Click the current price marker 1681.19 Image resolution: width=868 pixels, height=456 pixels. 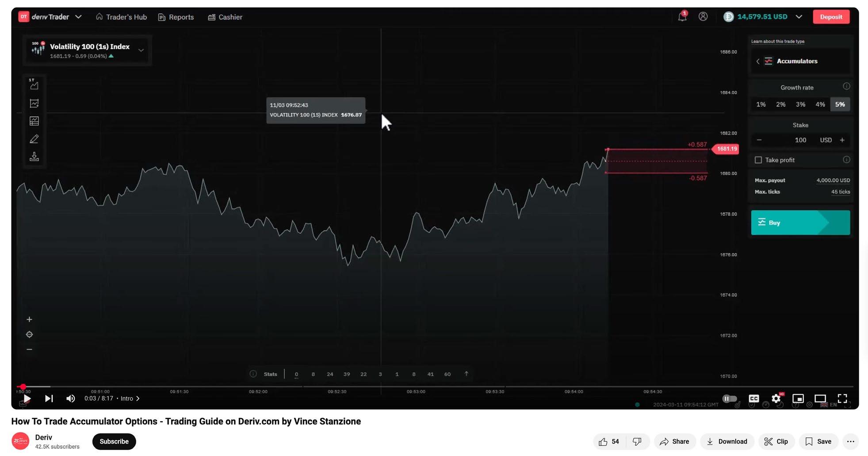[x=726, y=149]
